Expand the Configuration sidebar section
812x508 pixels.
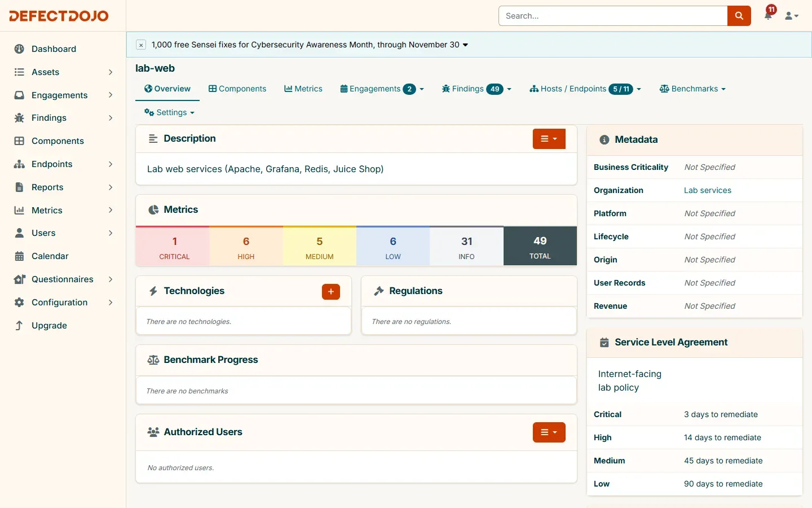point(111,303)
